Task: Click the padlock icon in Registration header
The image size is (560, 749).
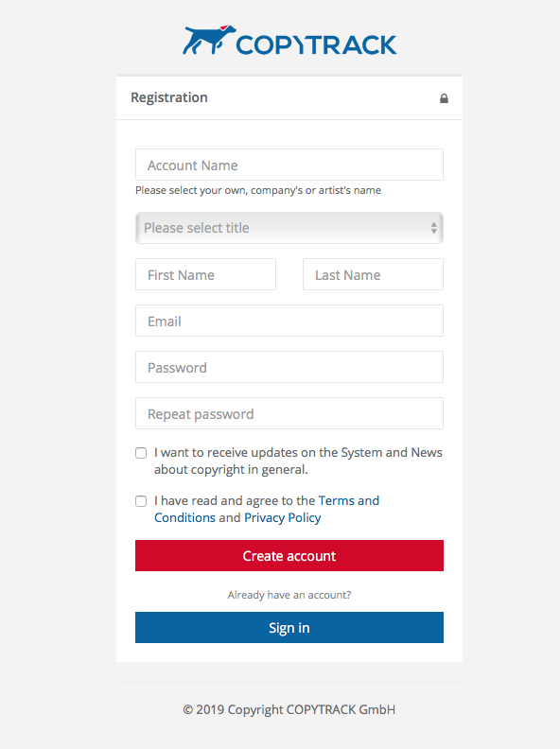Action: pyautogui.click(x=444, y=98)
